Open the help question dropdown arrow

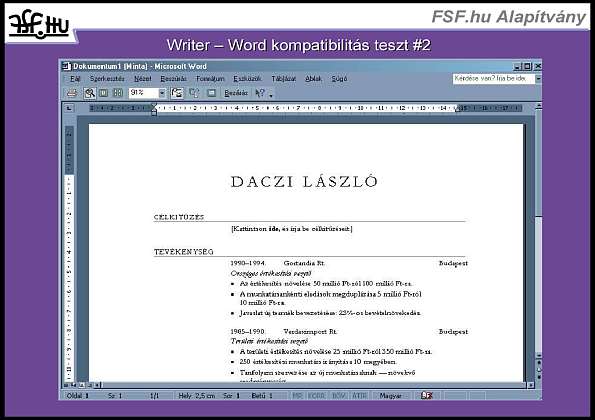538,79
